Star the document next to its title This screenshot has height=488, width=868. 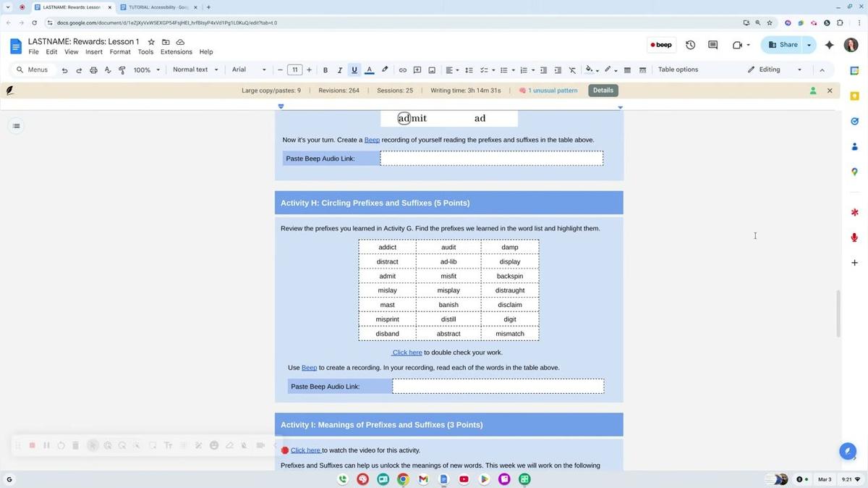coord(150,41)
